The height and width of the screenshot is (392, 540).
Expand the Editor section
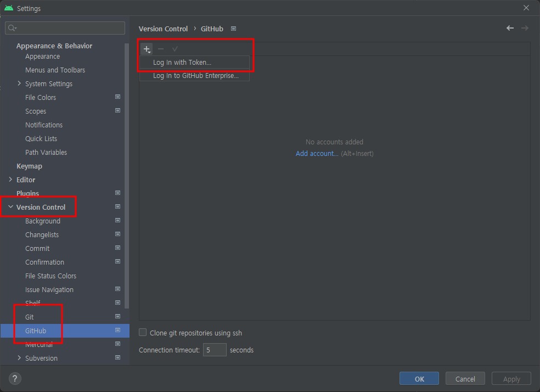coord(10,180)
